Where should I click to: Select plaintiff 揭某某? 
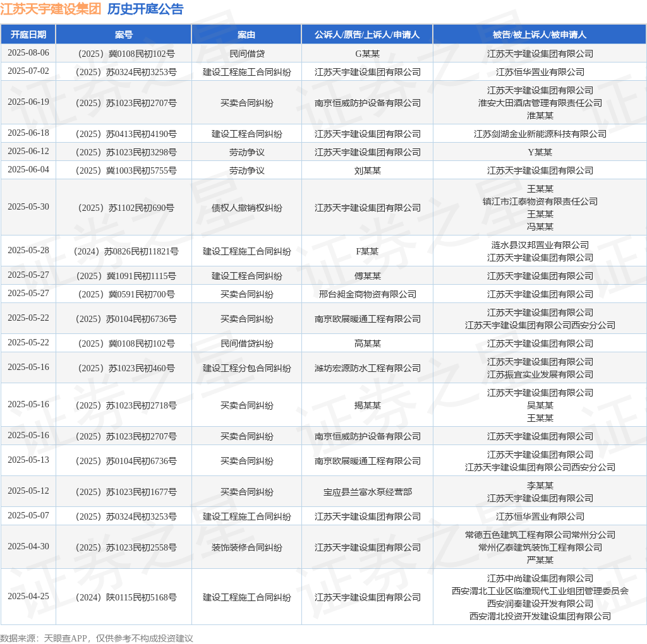coord(367,405)
